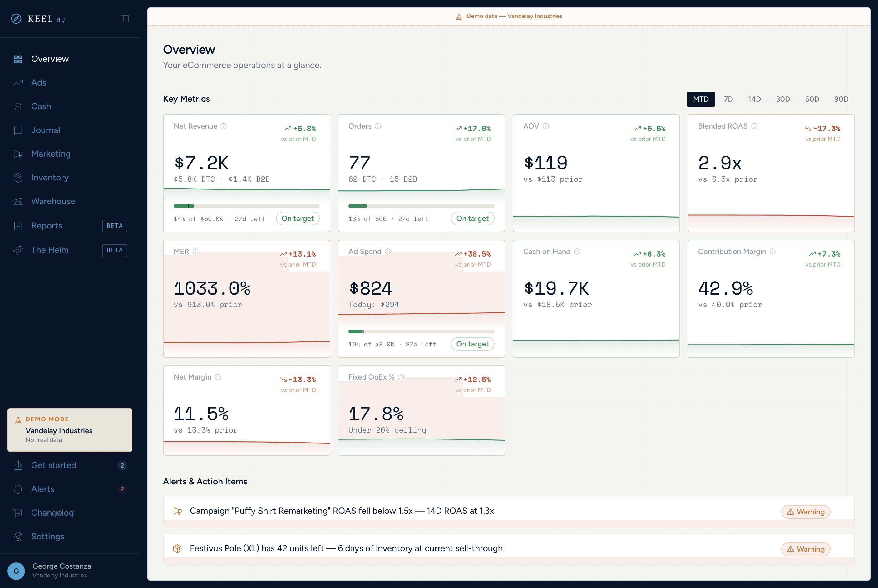
Task: Click the Get started sailboat icon
Action: [18, 465]
